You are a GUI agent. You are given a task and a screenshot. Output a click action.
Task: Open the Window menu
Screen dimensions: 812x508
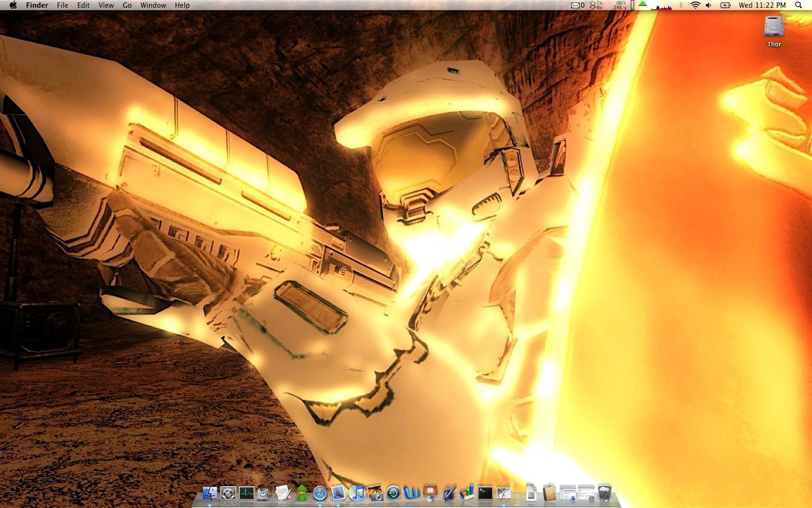pos(153,5)
